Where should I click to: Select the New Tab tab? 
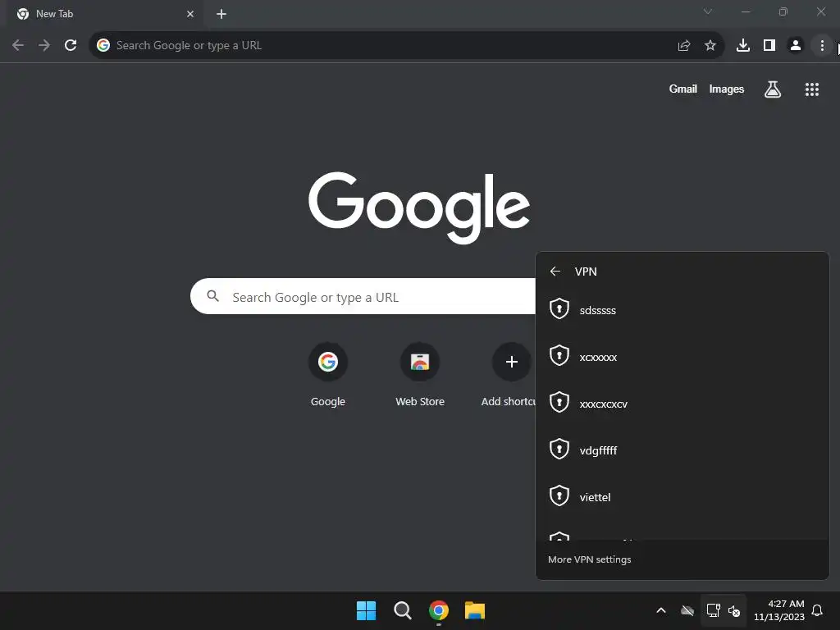coord(104,14)
